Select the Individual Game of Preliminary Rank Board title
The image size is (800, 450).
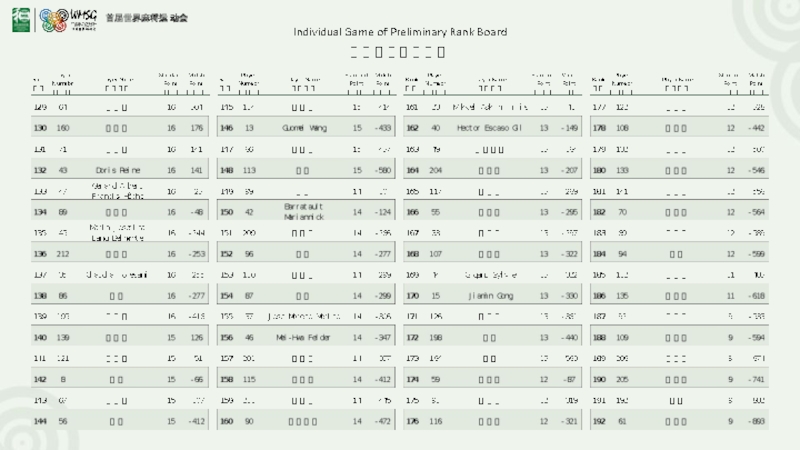(x=400, y=32)
